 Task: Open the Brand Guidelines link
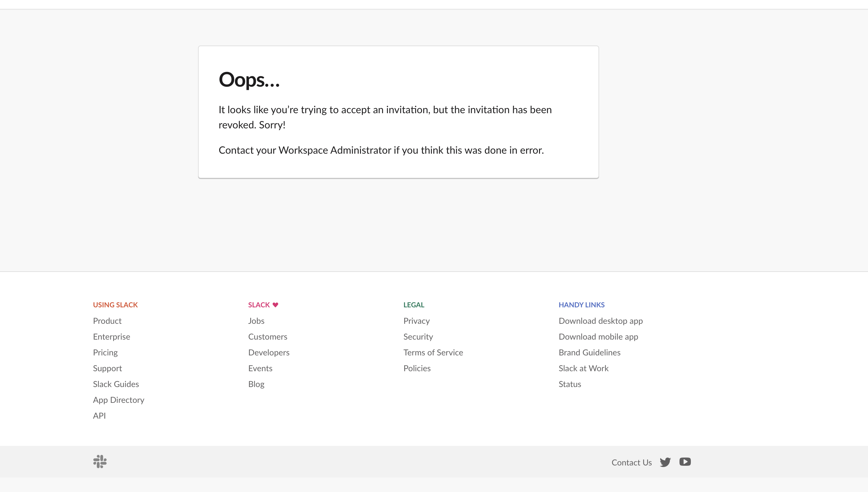(589, 353)
